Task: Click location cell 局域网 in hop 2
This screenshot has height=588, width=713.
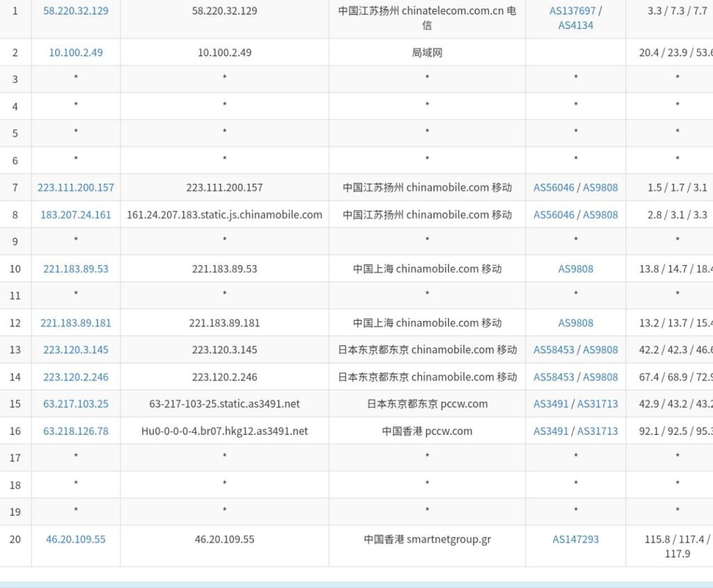Action: (427, 53)
